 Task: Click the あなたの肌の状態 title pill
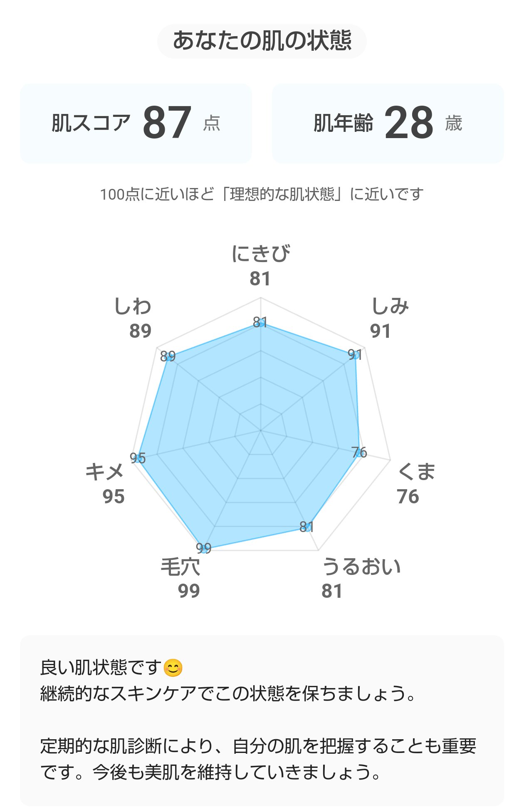[x=262, y=41]
